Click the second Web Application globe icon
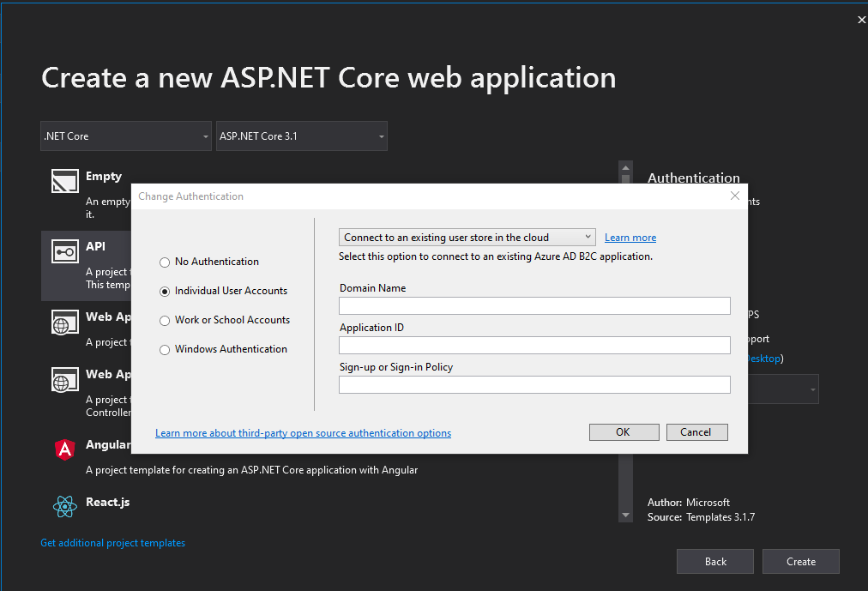This screenshot has height=591, width=868. pos(65,380)
